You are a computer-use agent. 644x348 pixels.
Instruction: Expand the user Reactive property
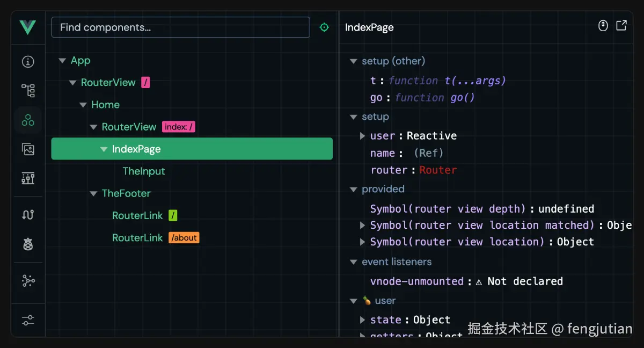coord(363,136)
